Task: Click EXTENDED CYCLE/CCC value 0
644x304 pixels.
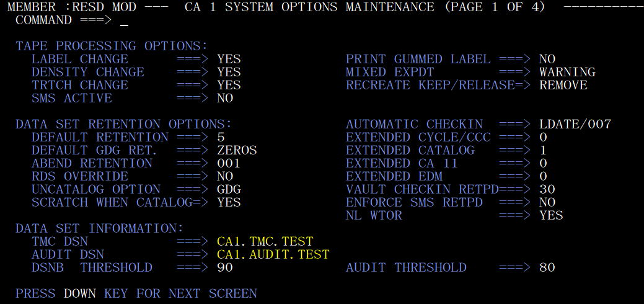Action: [x=543, y=137]
